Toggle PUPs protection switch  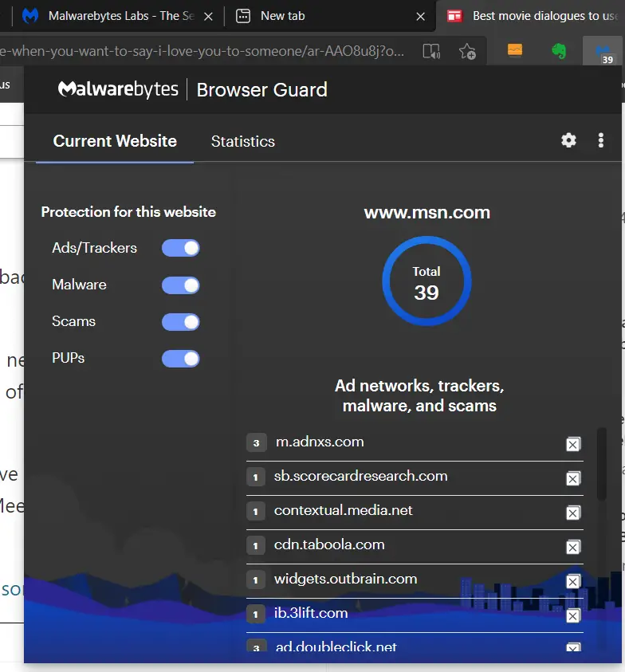(180, 359)
